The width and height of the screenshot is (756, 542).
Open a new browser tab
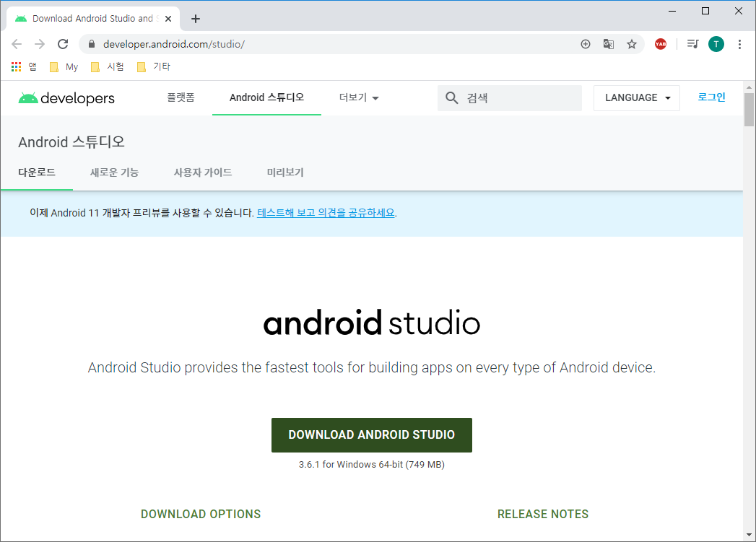(x=195, y=19)
